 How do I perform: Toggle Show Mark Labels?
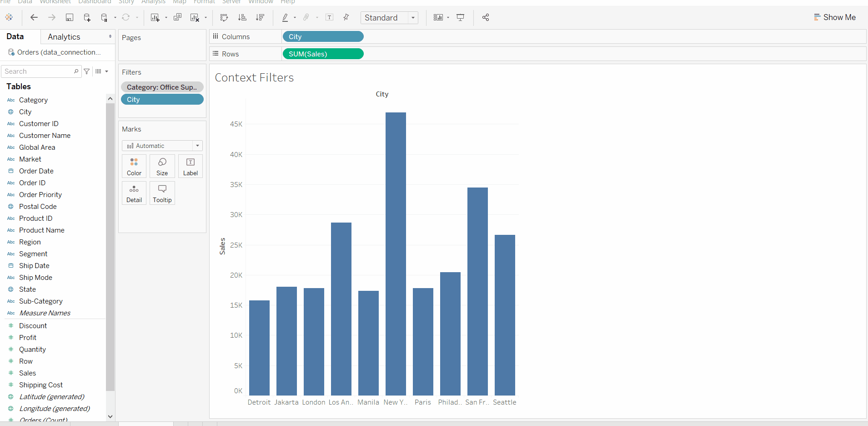pos(330,17)
